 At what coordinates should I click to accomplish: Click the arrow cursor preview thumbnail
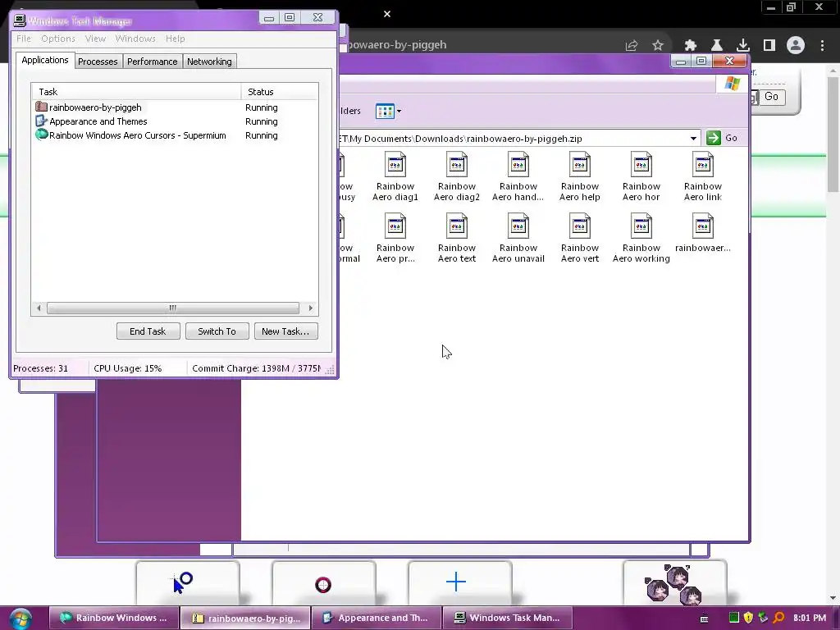(188, 583)
